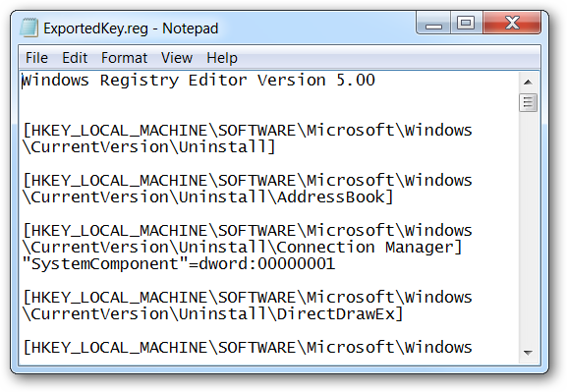Open the Format menu
Image resolution: width=567 pixels, height=392 pixels.
point(124,58)
